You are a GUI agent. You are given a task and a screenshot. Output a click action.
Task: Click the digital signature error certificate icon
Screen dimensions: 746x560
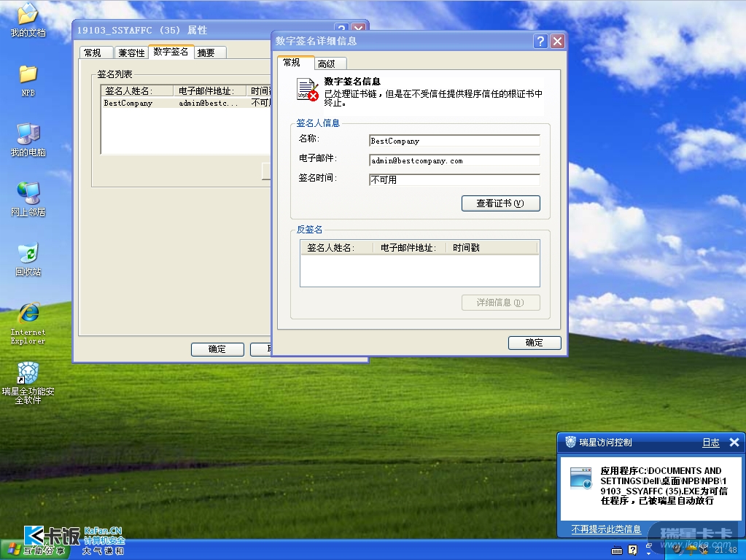(x=307, y=90)
